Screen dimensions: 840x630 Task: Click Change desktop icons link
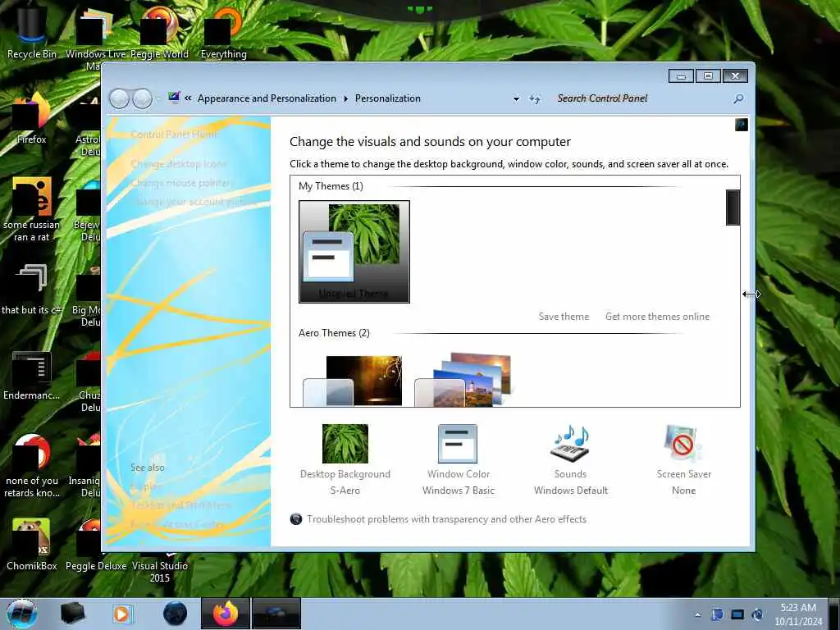pyautogui.click(x=178, y=164)
